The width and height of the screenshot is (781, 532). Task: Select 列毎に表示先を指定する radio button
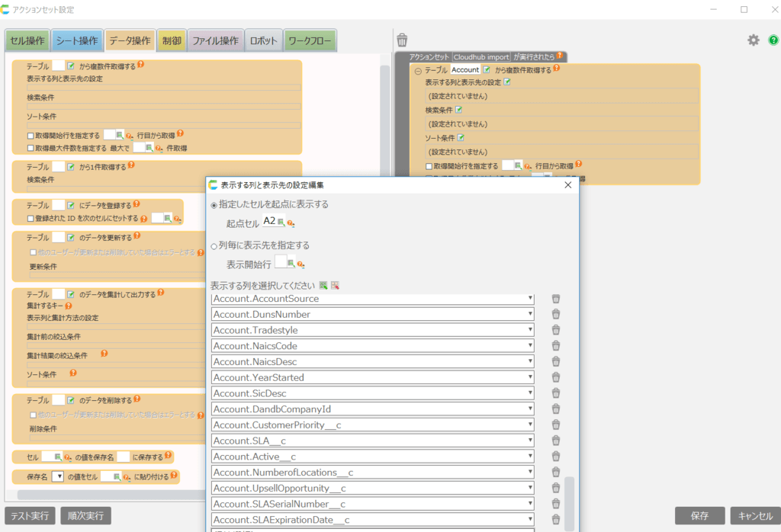(x=214, y=246)
